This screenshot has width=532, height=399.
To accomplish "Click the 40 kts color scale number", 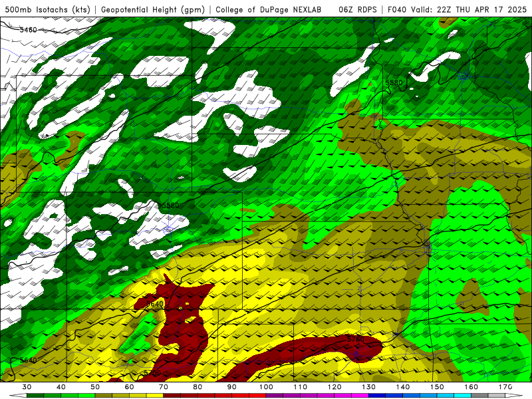I will (61, 387).
